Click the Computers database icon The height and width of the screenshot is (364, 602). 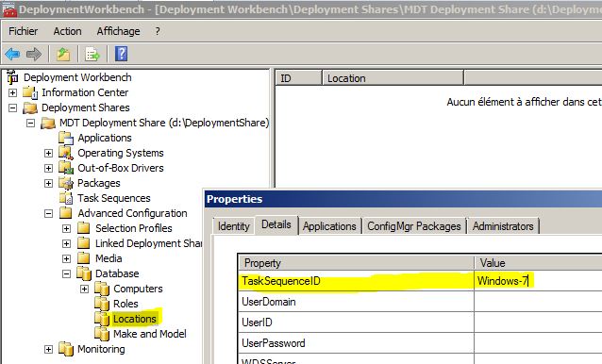(x=102, y=289)
